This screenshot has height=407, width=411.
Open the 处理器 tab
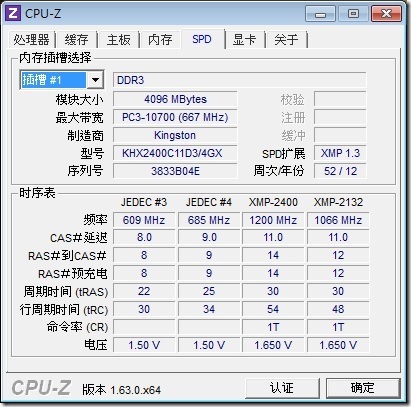point(31,40)
